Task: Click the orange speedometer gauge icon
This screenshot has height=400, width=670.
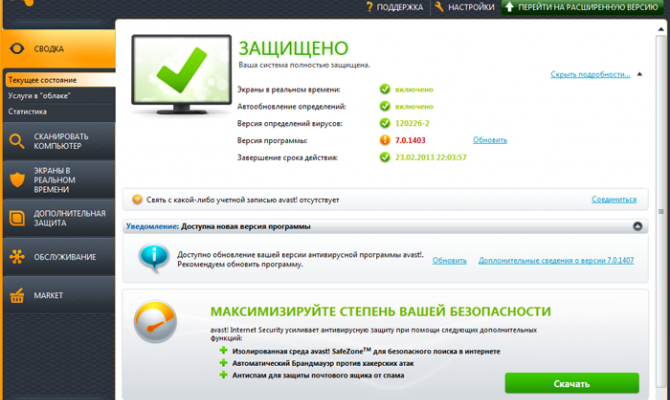Action: [155, 321]
